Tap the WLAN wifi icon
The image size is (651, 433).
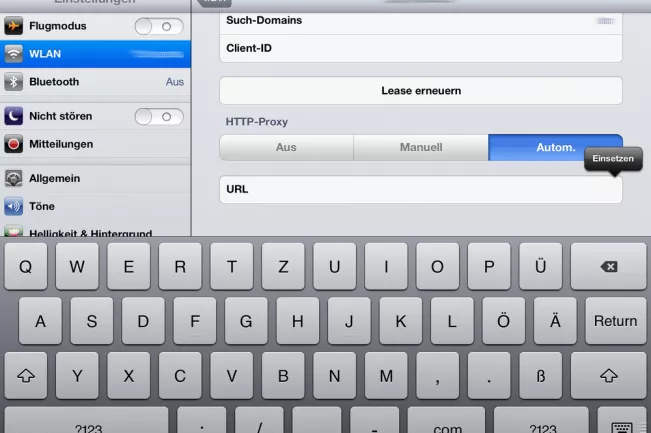tap(14, 54)
